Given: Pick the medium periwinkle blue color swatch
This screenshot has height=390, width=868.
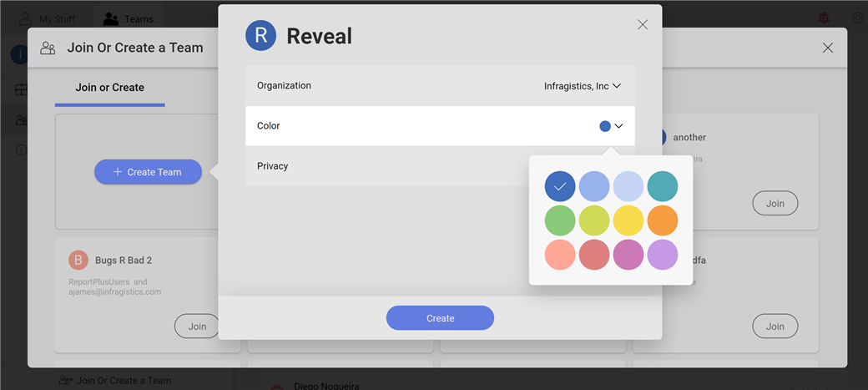Looking at the screenshot, I should (594, 186).
